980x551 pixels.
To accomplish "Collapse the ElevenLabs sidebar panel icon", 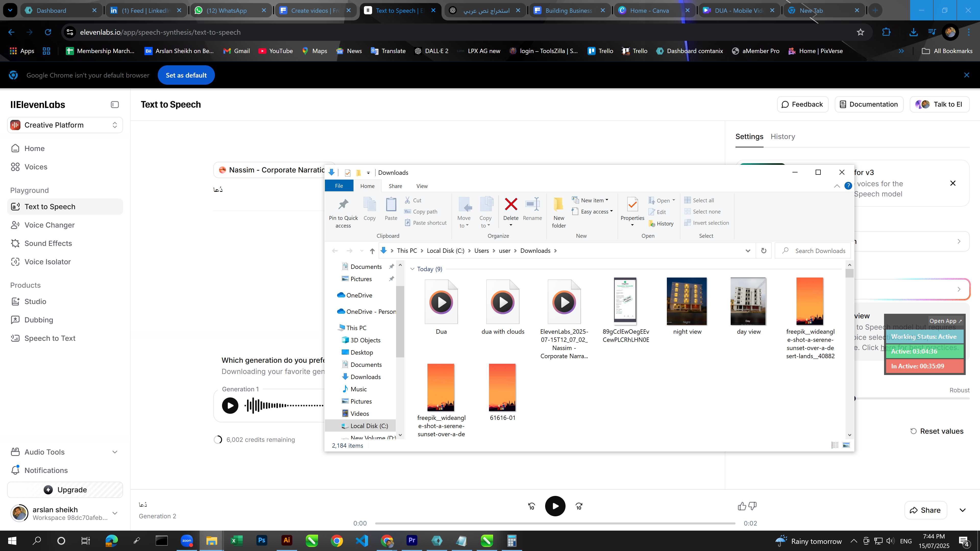I will click(115, 105).
